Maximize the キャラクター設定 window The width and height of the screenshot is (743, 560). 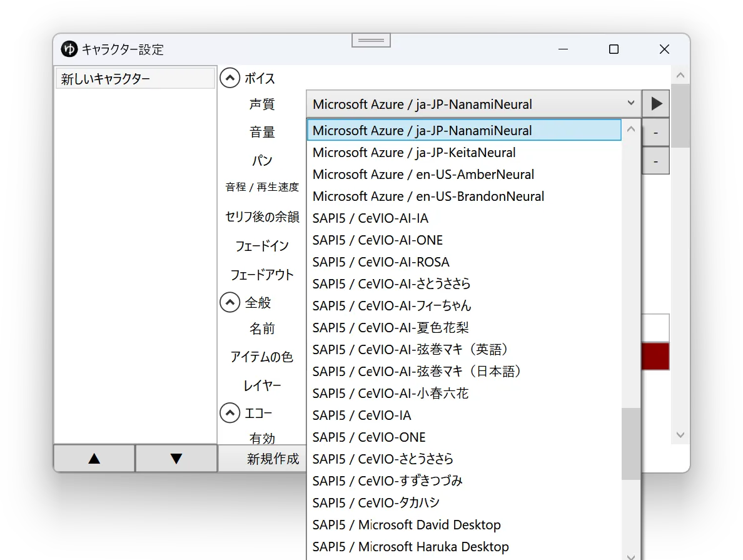point(614,49)
